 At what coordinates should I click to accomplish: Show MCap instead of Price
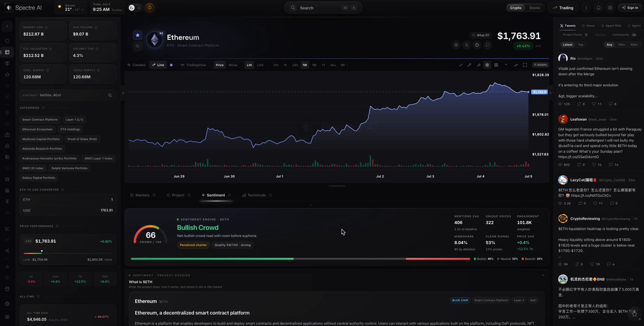pos(233,65)
